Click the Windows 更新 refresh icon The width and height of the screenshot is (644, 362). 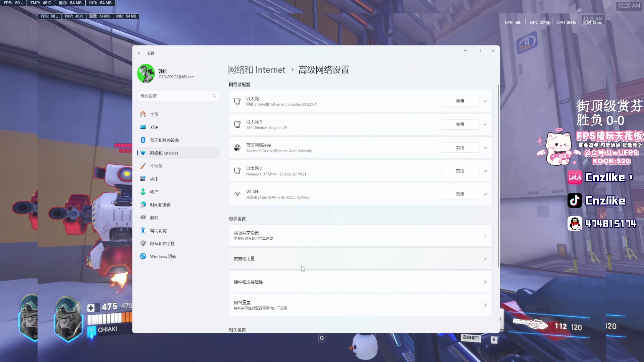(143, 256)
